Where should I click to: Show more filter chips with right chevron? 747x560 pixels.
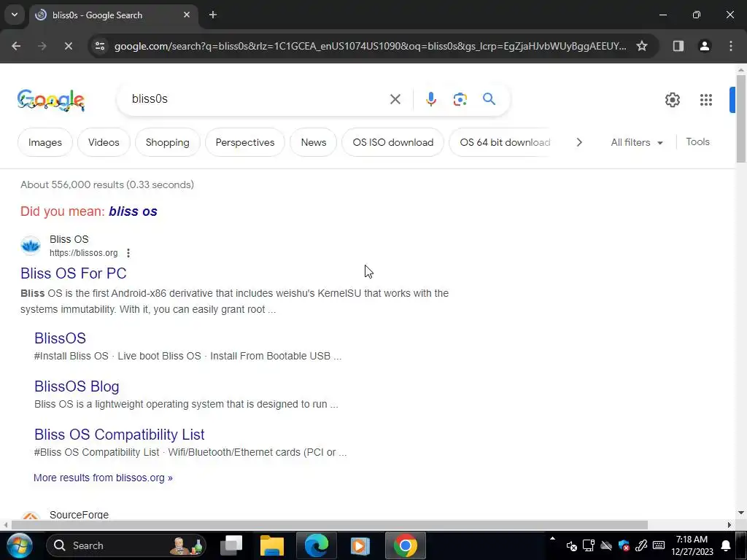578,142
